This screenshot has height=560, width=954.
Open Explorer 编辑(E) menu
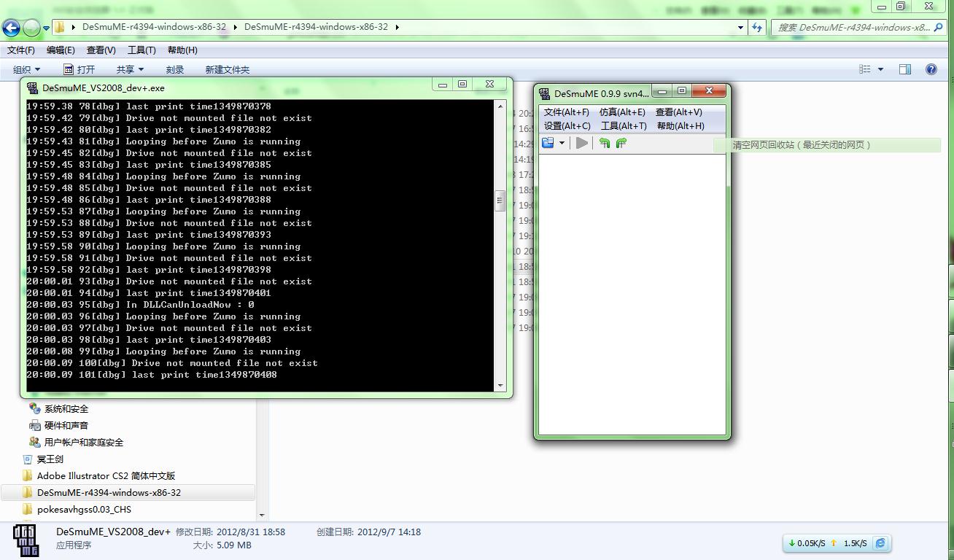coord(61,50)
